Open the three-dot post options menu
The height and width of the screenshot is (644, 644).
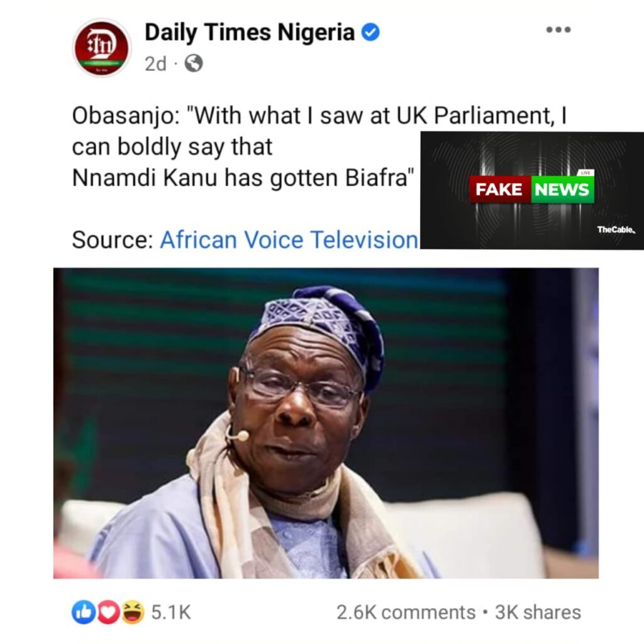point(558,30)
